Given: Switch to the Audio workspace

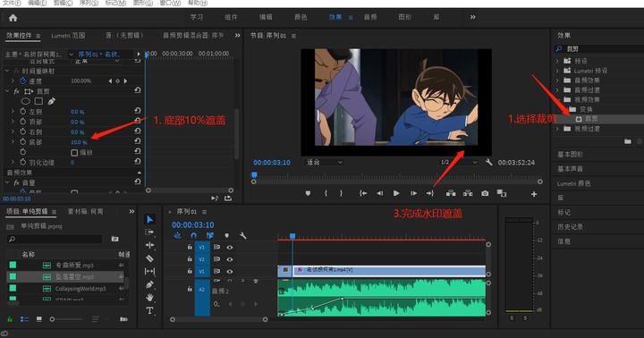Looking at the screenshot, I should point(370,17).
